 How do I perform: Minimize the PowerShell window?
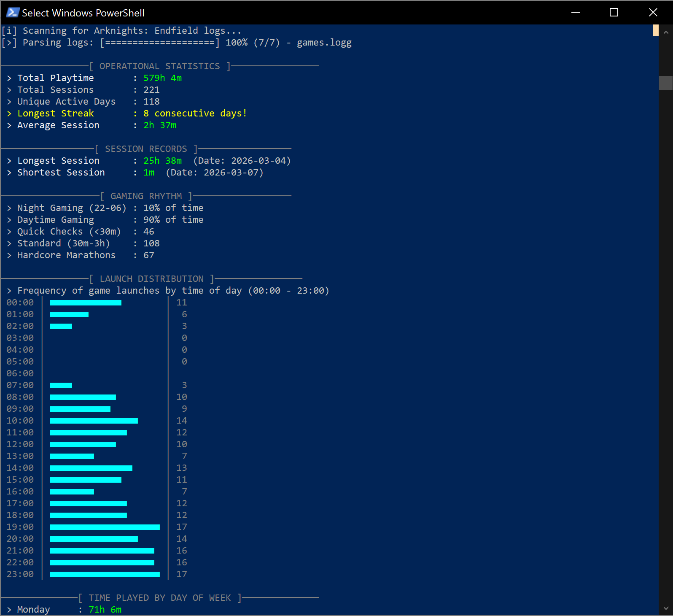[576, 13]
